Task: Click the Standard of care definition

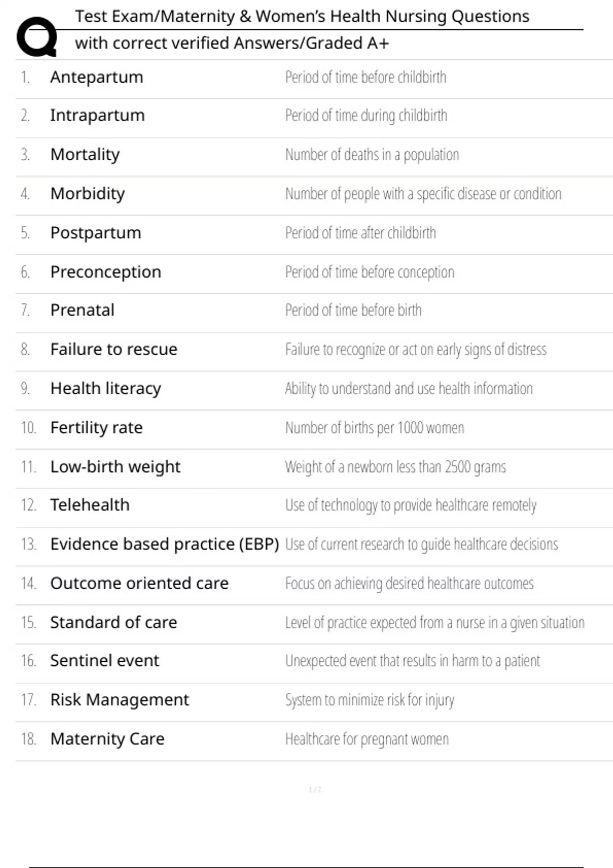Action: click(435, 622)
